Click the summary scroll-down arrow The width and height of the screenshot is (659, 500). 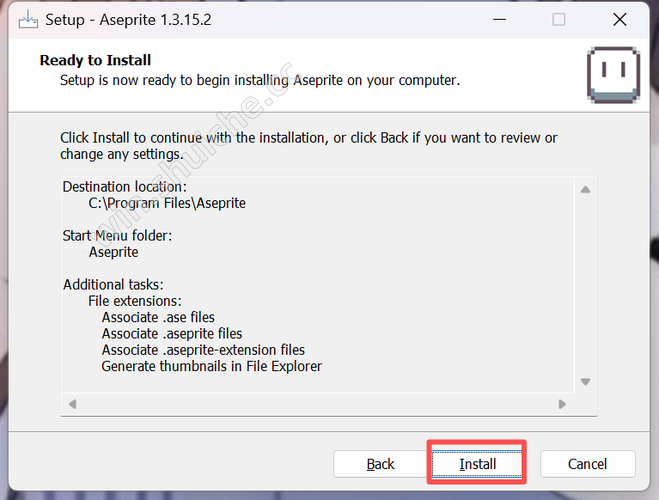click(585, 382)
